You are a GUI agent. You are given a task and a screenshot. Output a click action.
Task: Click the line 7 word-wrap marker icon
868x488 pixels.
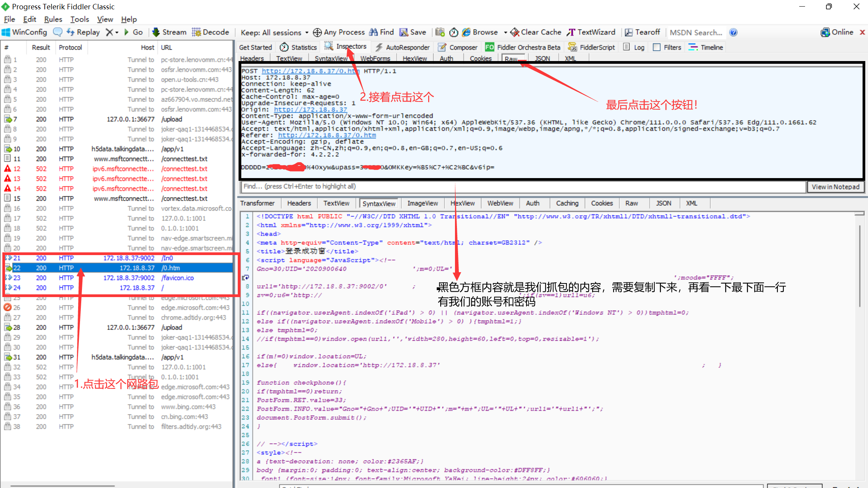[x=245, y=278]
